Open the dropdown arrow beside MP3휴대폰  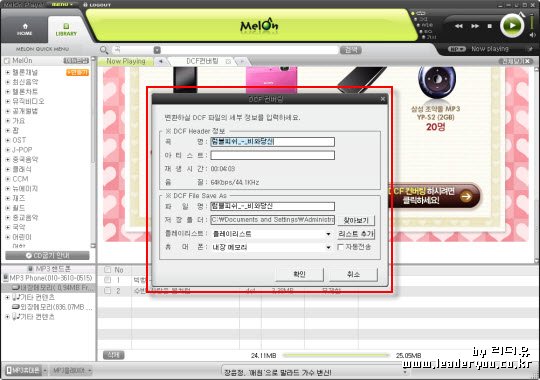pos(45,371)
